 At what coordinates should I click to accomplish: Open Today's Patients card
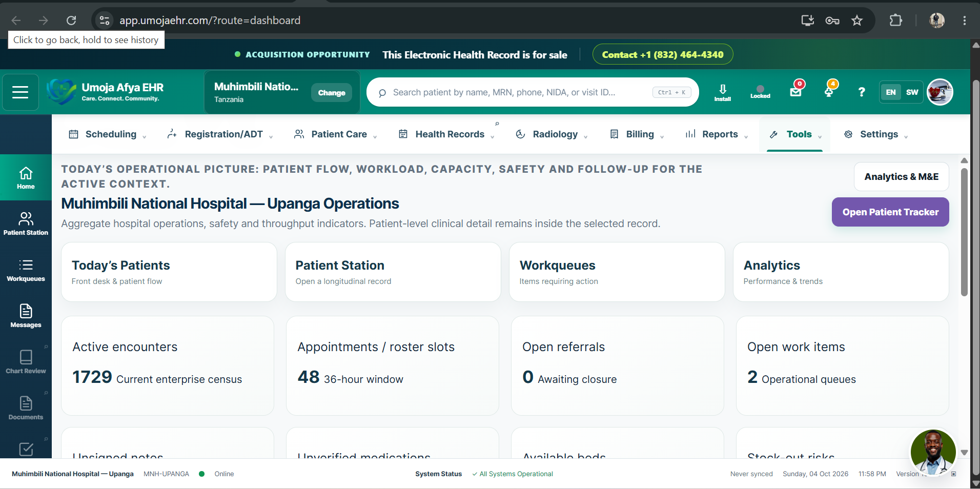coord(169,272)
